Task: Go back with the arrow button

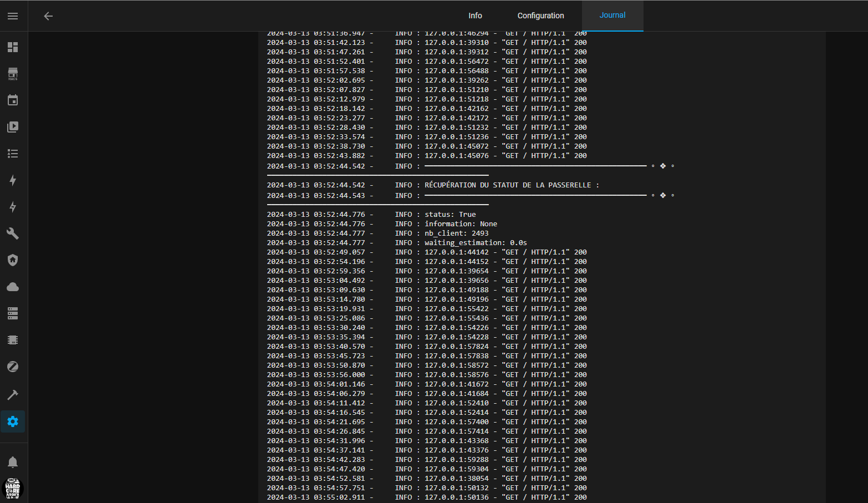Action: point(48,16)
